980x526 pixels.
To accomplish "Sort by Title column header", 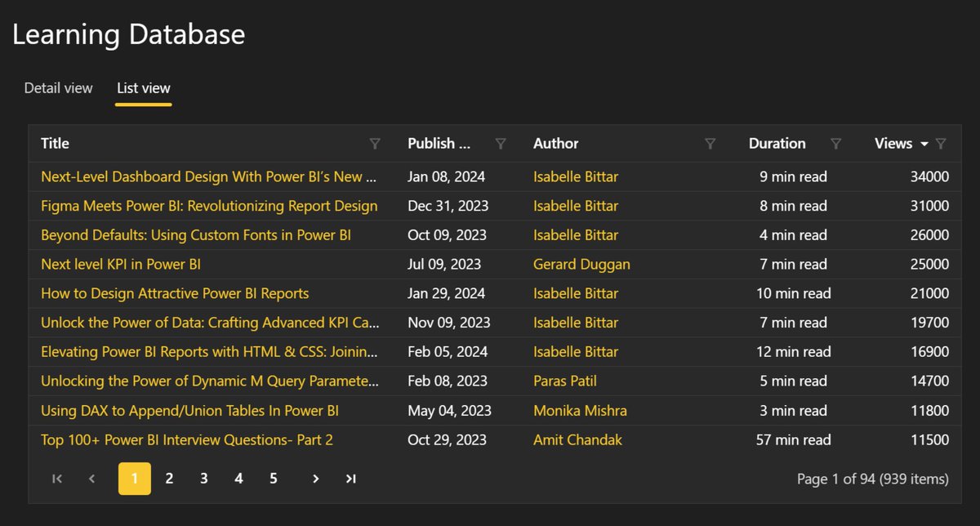I will coord(55,144).
